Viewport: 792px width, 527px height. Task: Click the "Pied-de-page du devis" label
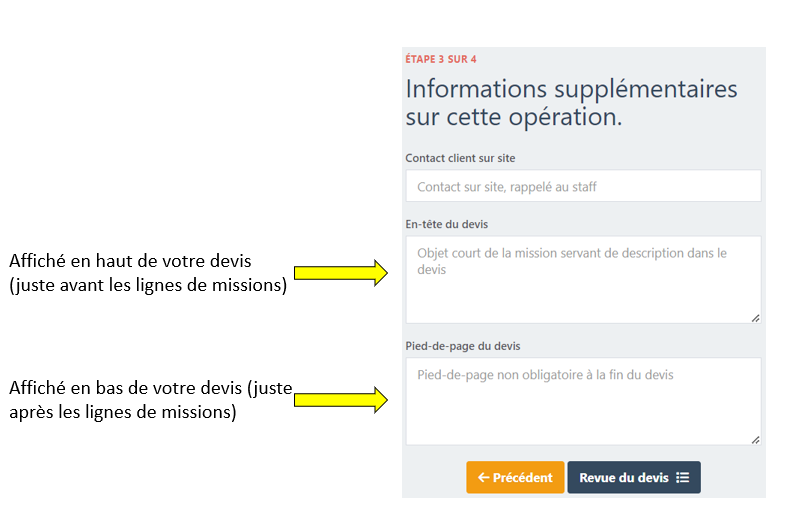tap(462, 346)
